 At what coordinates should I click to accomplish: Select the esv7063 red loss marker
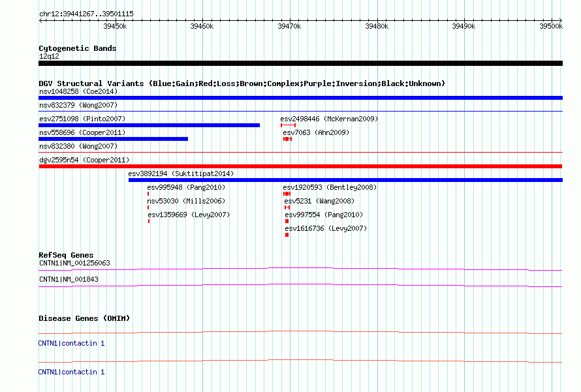pos(287,139)
